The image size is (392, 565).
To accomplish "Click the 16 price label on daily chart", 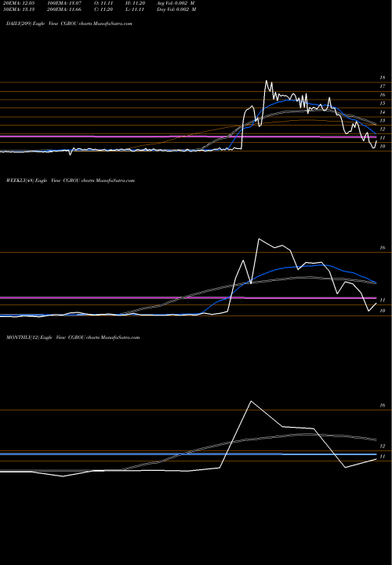I will pyautogui.click(x=383, y=95).
